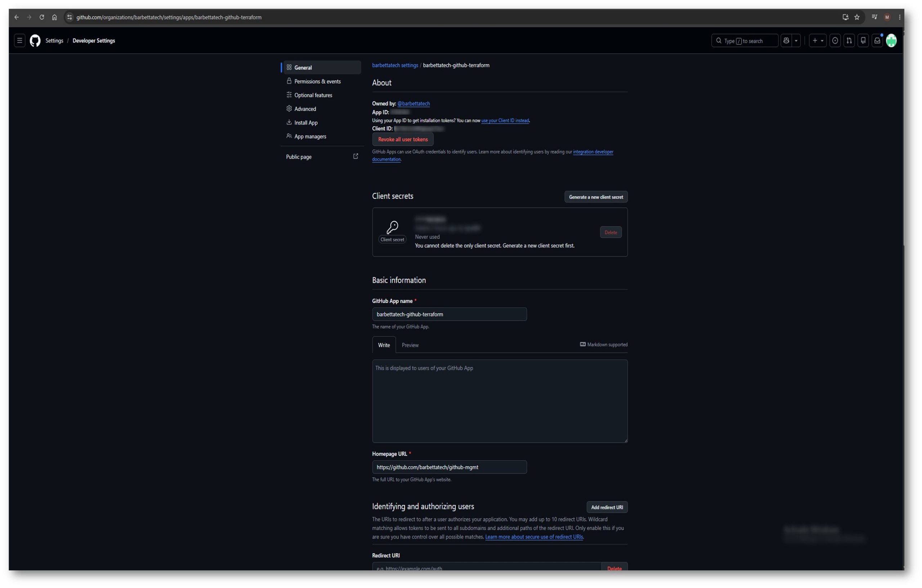Open the Notifications inbox icon

tap(877, 41)
